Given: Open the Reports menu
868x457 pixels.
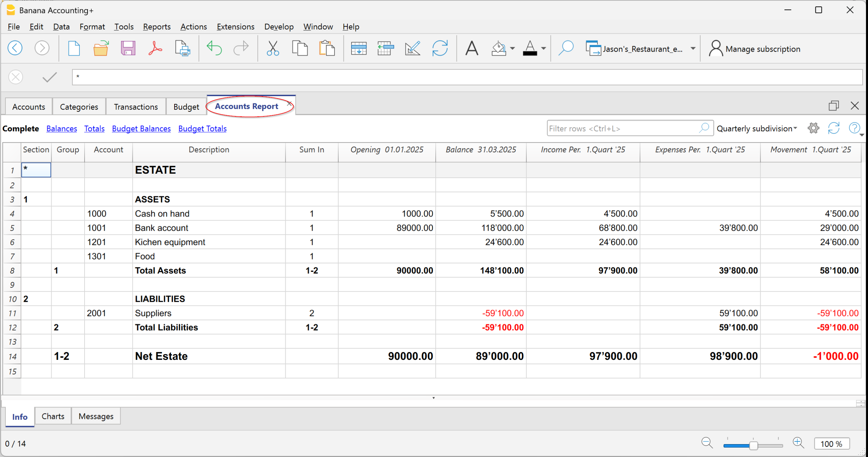Looking at the screenshot, I should 157,27.
